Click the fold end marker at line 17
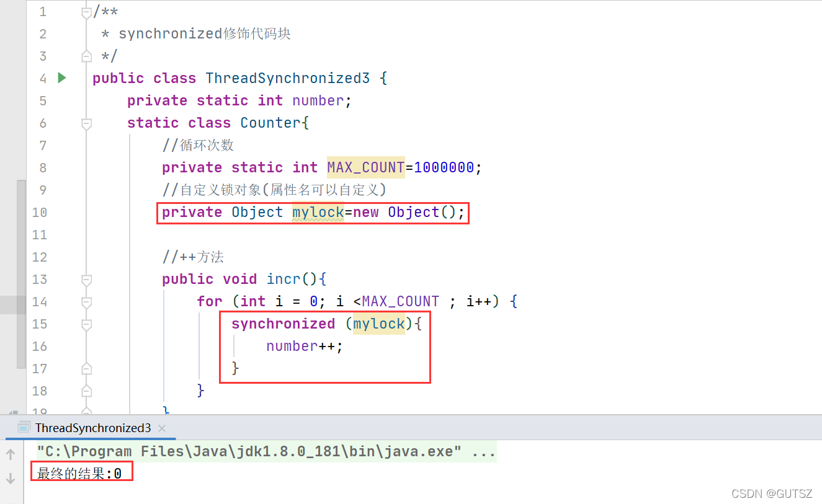This screenshot has width=822, height=504. click(87, 369)
